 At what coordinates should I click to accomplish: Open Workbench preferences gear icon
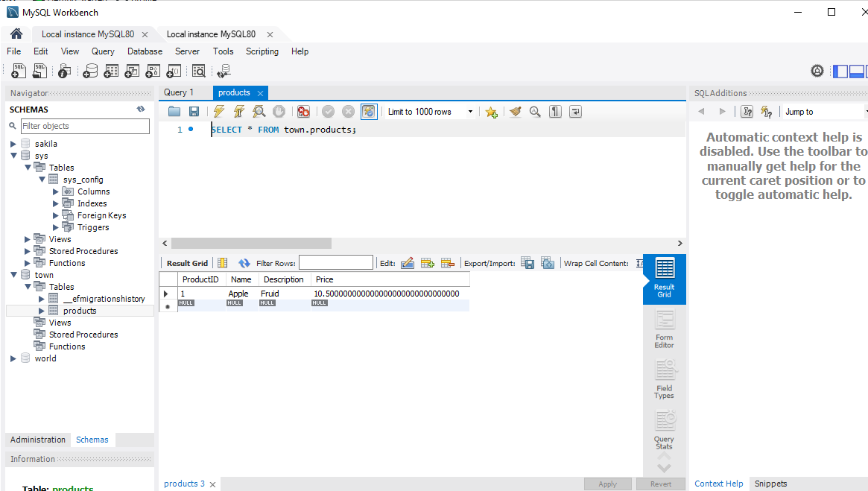click(x=817, y=71)
